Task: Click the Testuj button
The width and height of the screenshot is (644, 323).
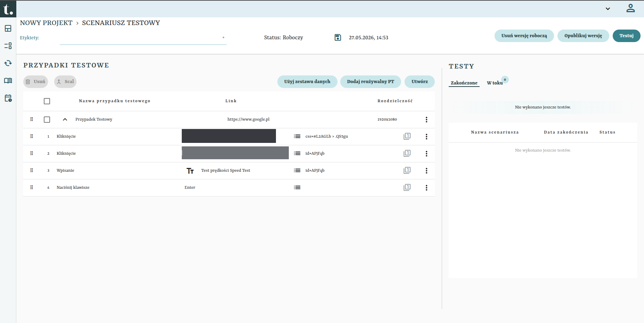Action: click(x=626, y=36)
